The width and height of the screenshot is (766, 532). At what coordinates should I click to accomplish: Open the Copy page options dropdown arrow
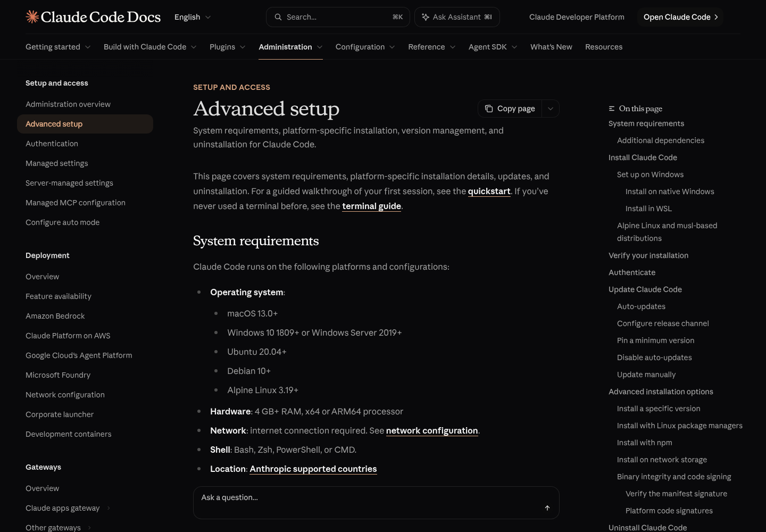551,109
